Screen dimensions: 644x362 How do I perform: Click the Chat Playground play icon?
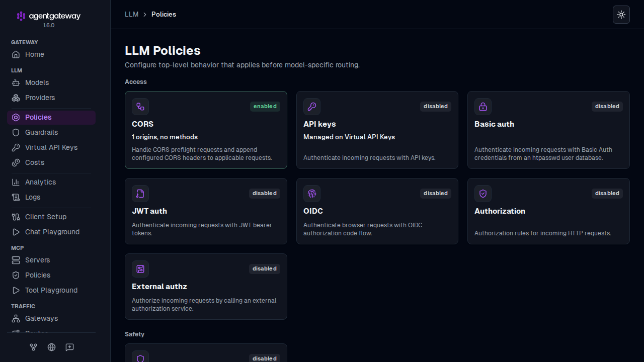(16, 232)
